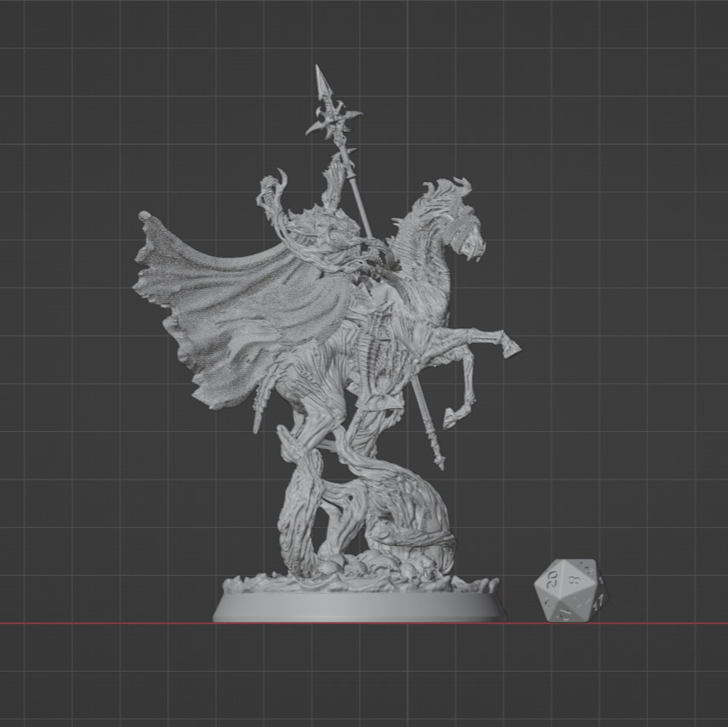Viewport: 728px width, 727px height.
Task: Select the spiked ornament below the spear tip
Action: [x=333, y=120]
